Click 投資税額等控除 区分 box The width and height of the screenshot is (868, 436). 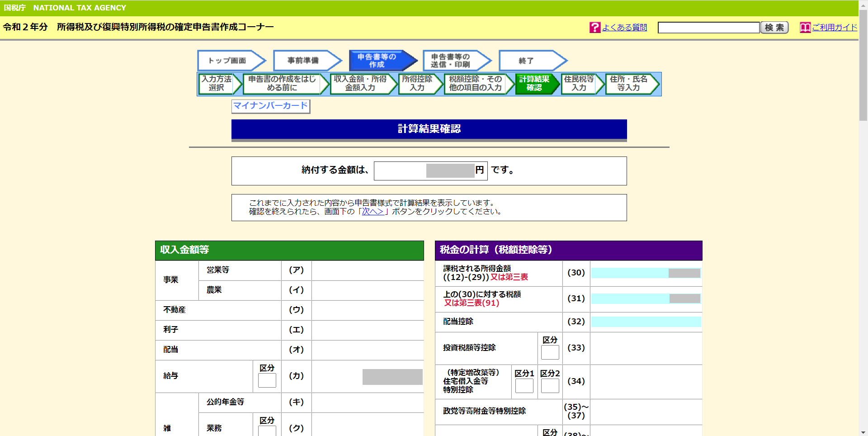coord(550,352)
